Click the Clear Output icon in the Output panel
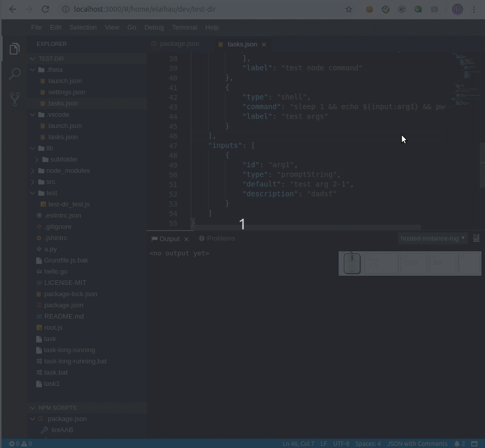 (476, 238)
